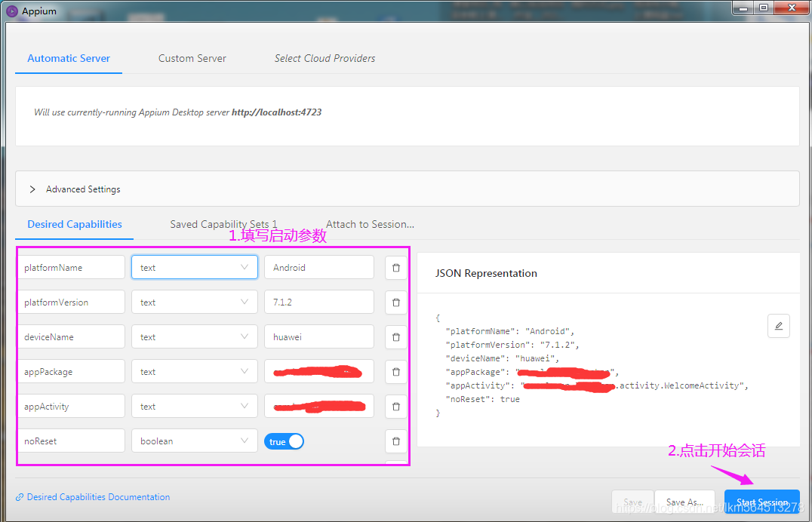Open Attach to Session tab
Image resolution: width=812 pixels, height=522 pixels.
(370, 224)
